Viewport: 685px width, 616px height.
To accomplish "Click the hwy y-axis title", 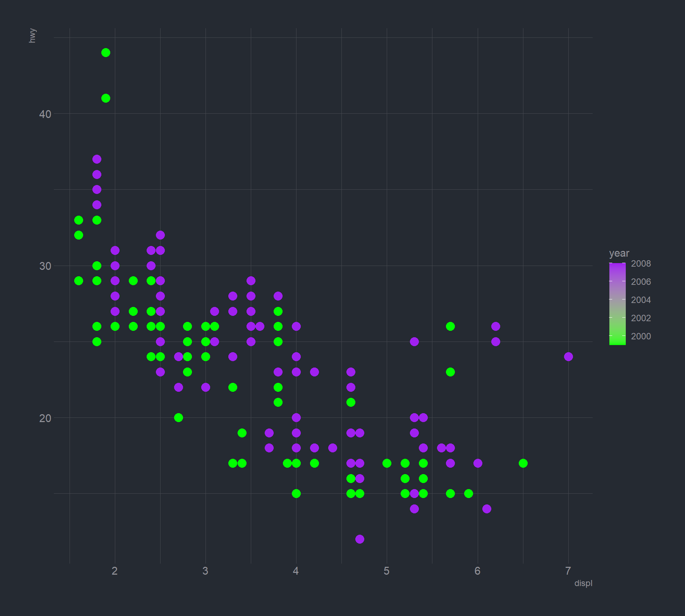I will 32,36.
